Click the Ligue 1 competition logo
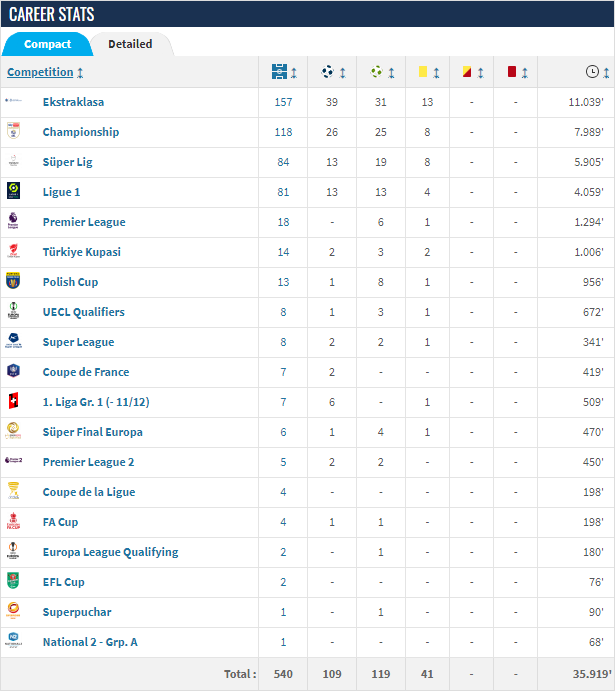The width and height of the screenshot is (615, 691). point(13,191)
